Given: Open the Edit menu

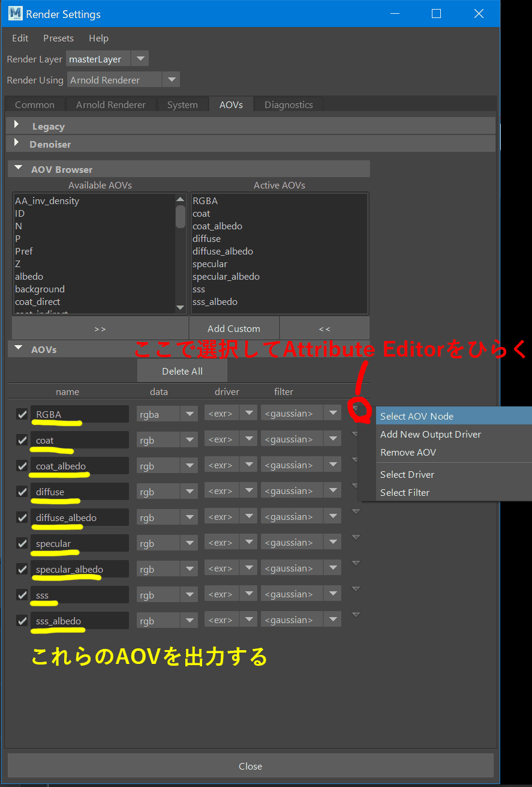Looking at the screenshot, I should [20, 38].
